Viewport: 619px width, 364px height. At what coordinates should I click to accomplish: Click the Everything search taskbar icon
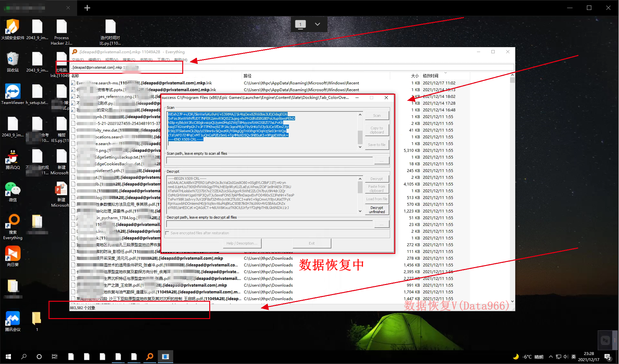click(x=150, y=356)
